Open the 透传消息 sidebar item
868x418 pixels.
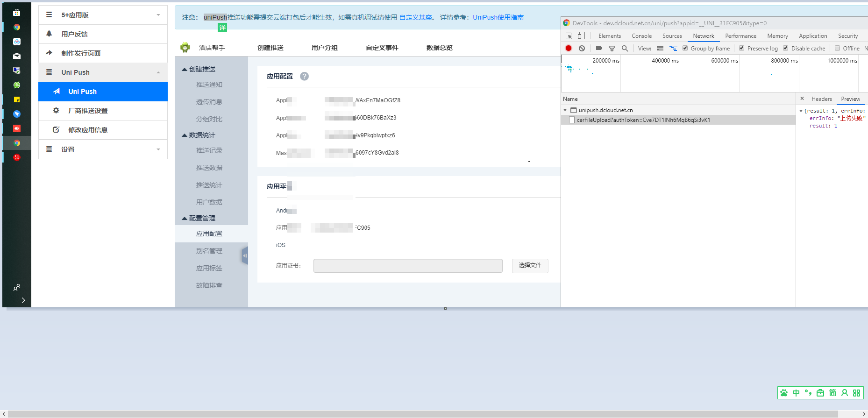[x=209, y=102]
